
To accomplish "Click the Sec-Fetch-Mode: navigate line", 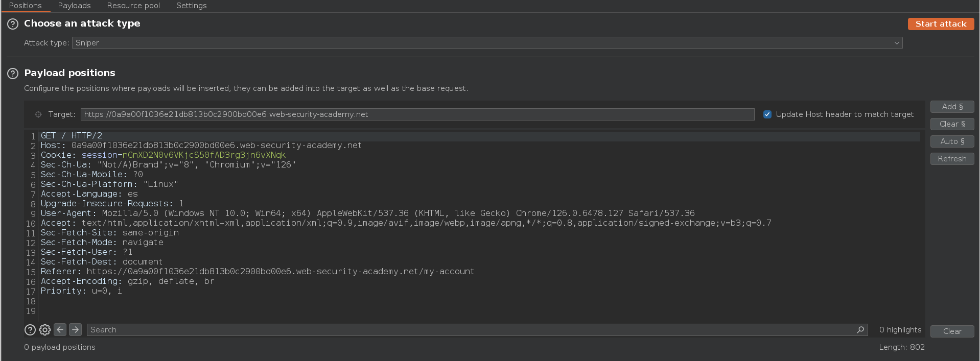I will (x=102, y=243).
